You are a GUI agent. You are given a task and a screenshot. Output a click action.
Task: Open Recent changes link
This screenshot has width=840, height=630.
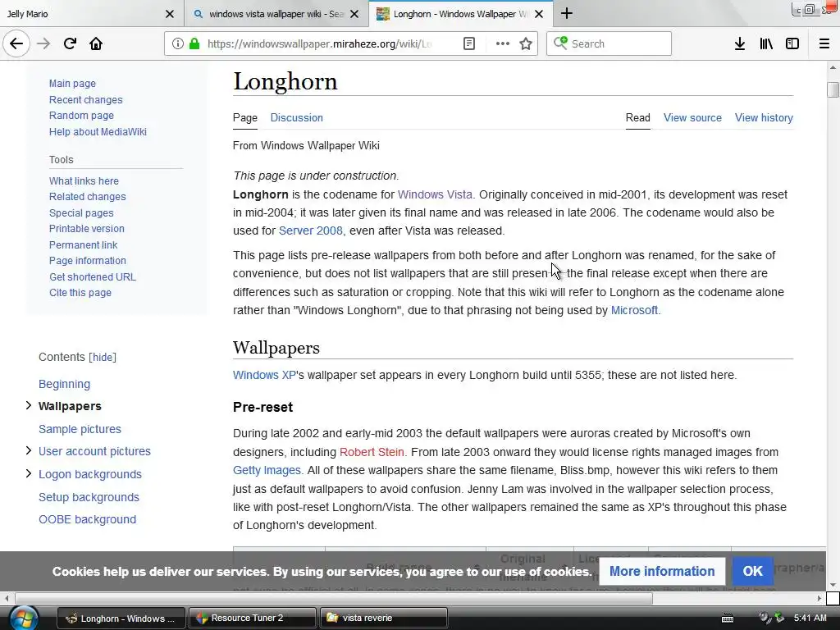point(85,99)
